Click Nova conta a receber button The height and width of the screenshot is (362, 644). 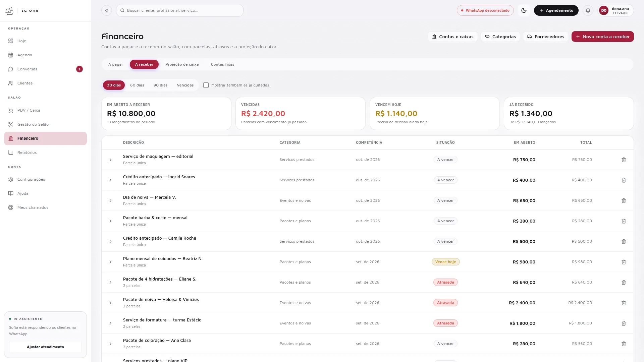602,37
